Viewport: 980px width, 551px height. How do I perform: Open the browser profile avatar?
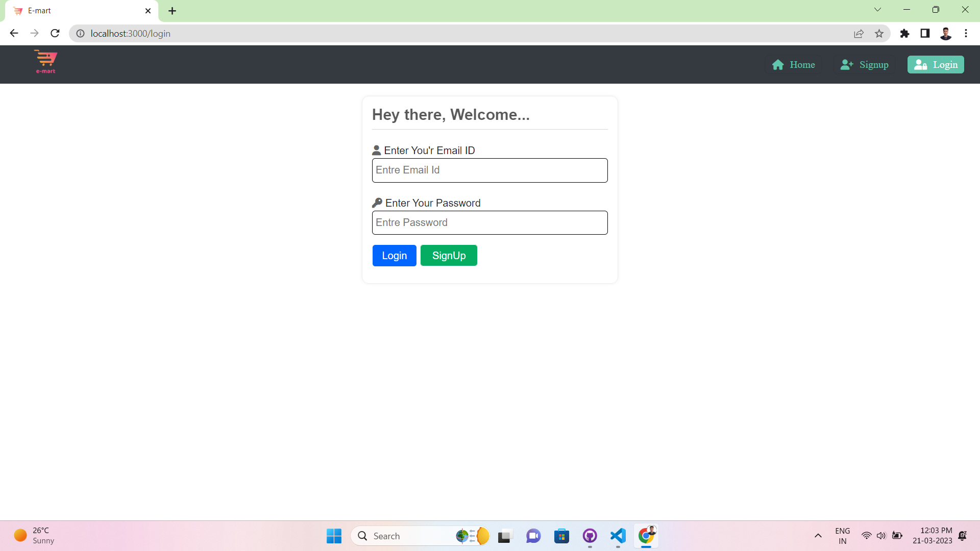click(x=946, y=33)
